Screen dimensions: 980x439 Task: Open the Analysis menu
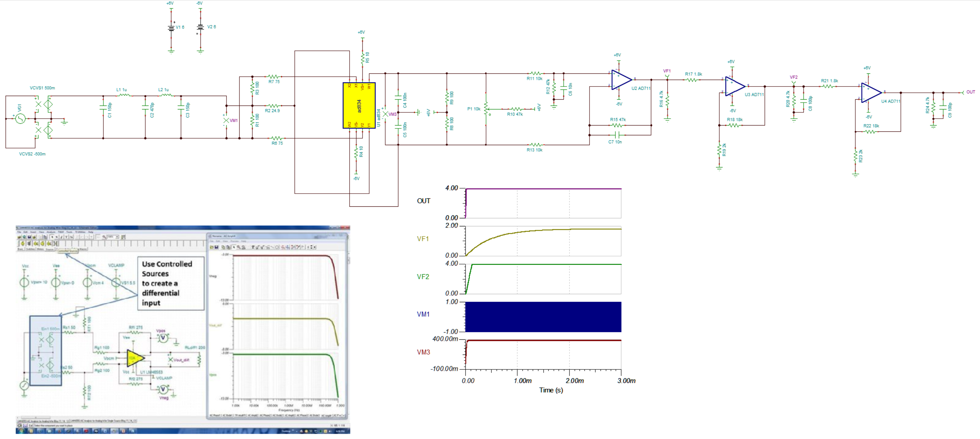(51, 232)
